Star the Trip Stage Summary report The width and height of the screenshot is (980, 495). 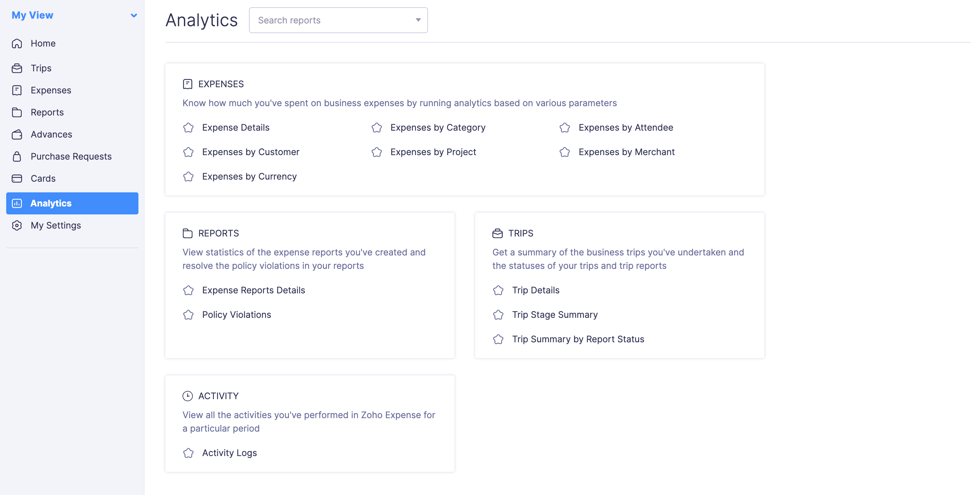498,315
